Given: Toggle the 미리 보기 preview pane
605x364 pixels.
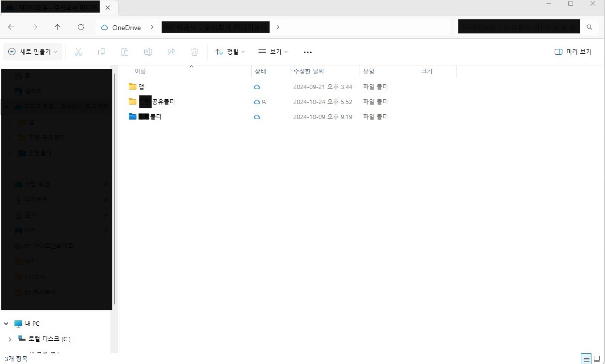Looking at the screenshot, I should (x=573, y=52).
